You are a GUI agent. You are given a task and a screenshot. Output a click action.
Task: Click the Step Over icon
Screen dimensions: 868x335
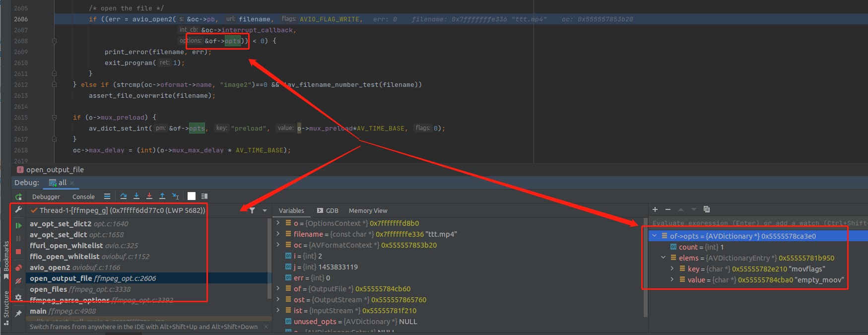pos(124,197)
